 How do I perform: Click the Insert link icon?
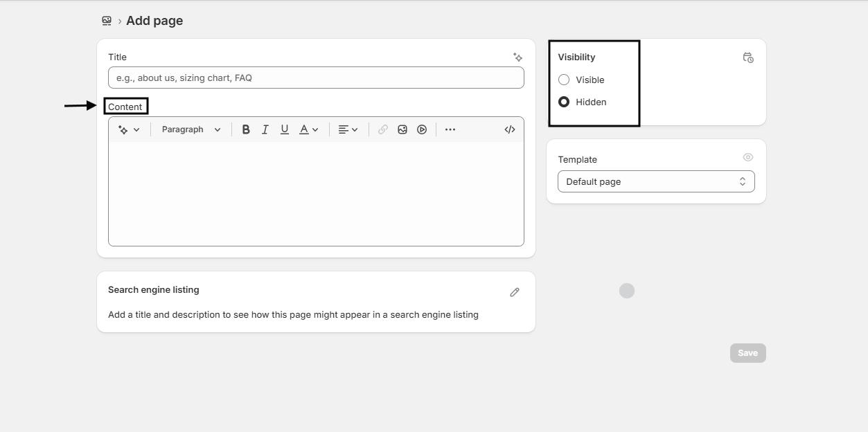pyautogui.click(x=382, y=129)
